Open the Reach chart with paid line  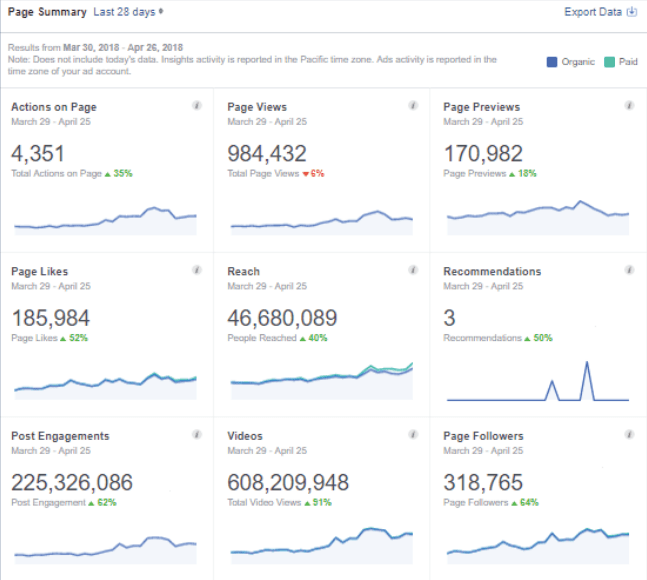click(321, 378)
